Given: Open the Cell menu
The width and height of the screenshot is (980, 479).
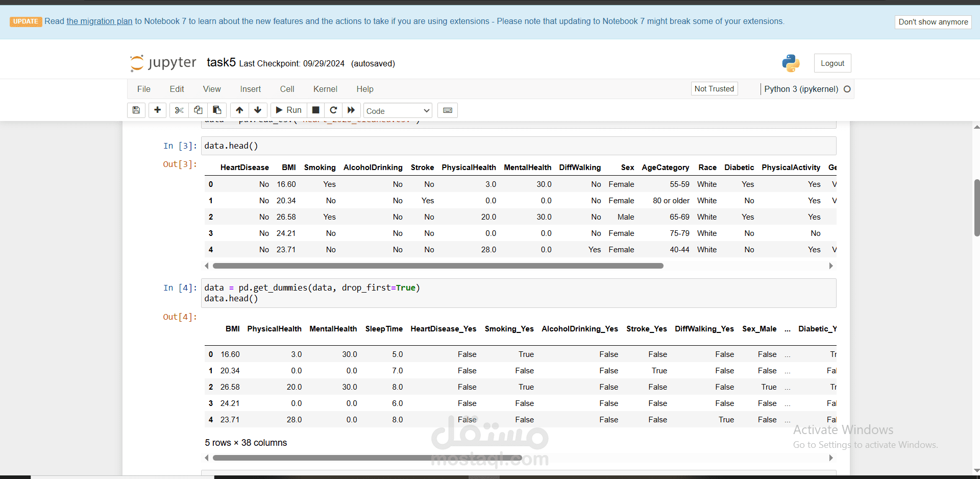Looking at the screenshot, I should (x=287, y=89).
